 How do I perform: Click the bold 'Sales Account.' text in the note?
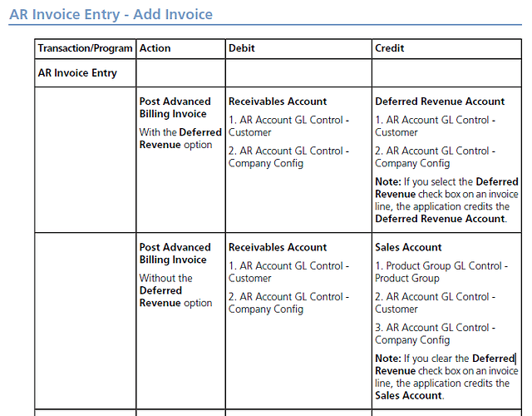(410, 396)
